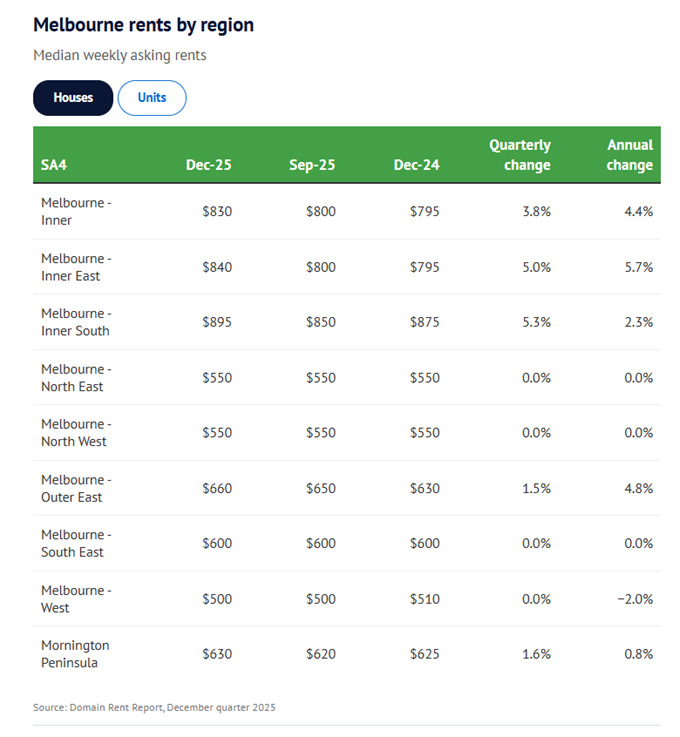
Task: Click the Melbourne - North East region name
Action: pyautogui.click(x=76, y=378)
